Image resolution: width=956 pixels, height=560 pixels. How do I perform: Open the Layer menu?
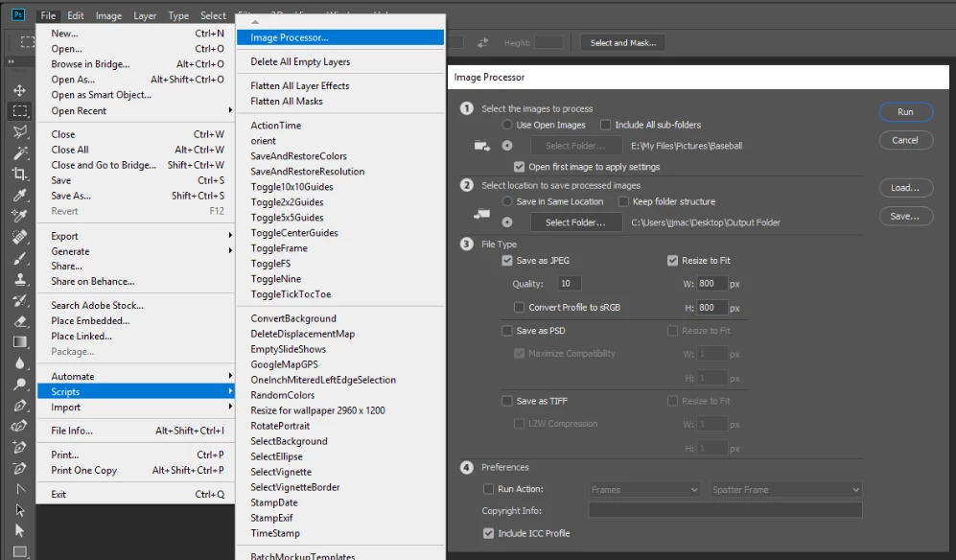(x=145, y=15)
